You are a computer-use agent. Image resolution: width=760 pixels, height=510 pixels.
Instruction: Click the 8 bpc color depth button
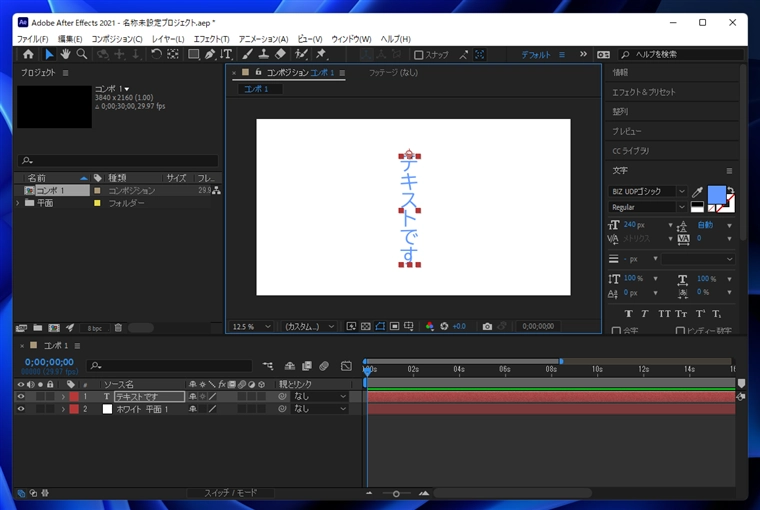coord(95,328)
